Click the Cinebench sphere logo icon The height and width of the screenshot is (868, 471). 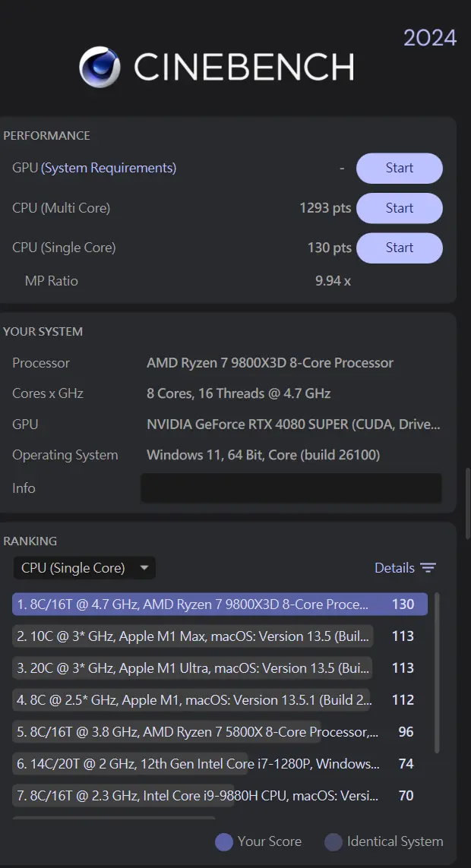100,67
